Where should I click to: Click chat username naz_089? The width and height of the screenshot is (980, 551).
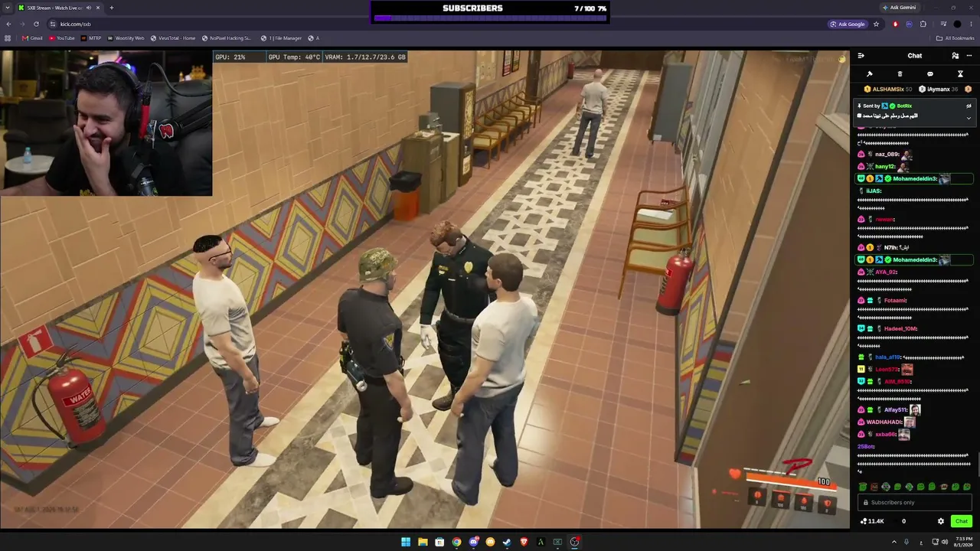[887, 155]
